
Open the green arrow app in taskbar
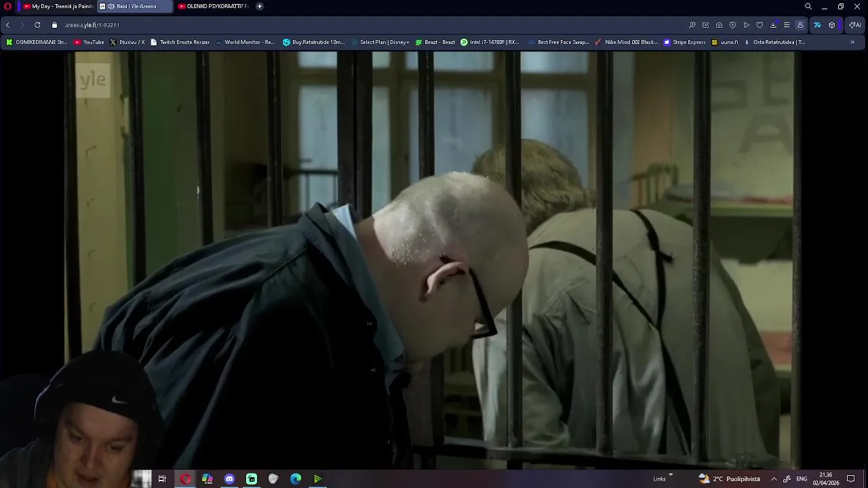pyautogui.click(x=317, y=479)
